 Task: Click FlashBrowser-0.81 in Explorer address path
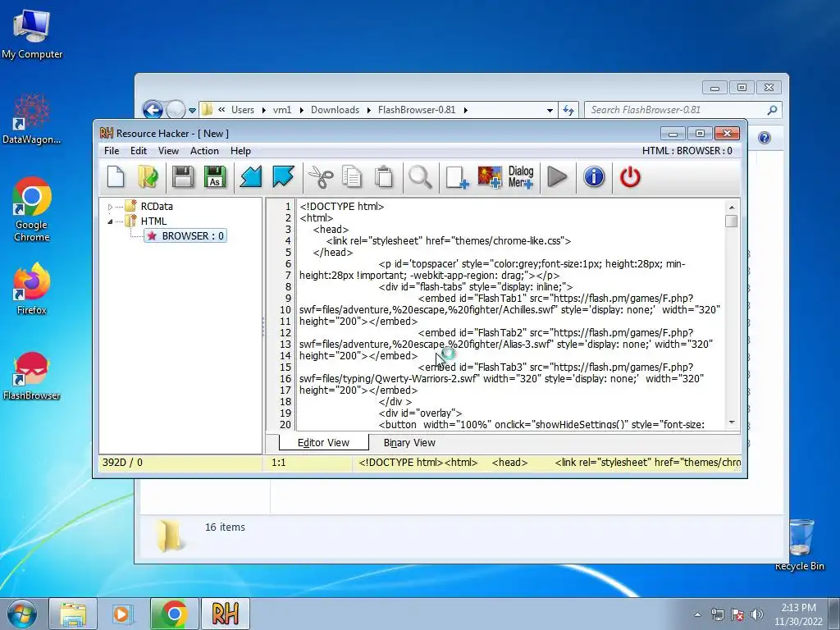tap(416, 110)
